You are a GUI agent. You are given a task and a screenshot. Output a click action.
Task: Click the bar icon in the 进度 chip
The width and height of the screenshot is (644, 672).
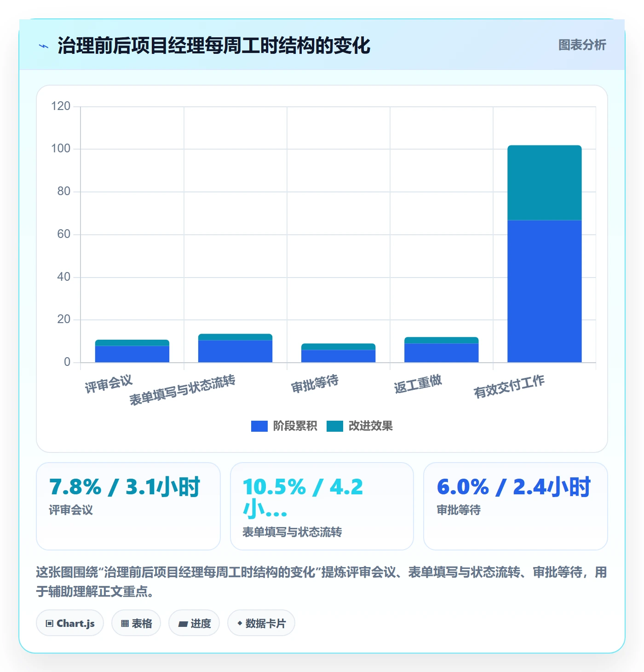183,624
